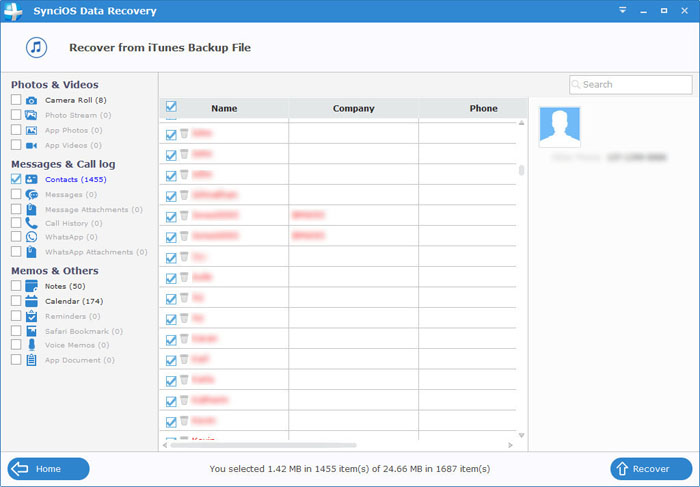This screenshot has width=700, height=487.
Task: Click the search magnifier icon
Action: (576, 84)
